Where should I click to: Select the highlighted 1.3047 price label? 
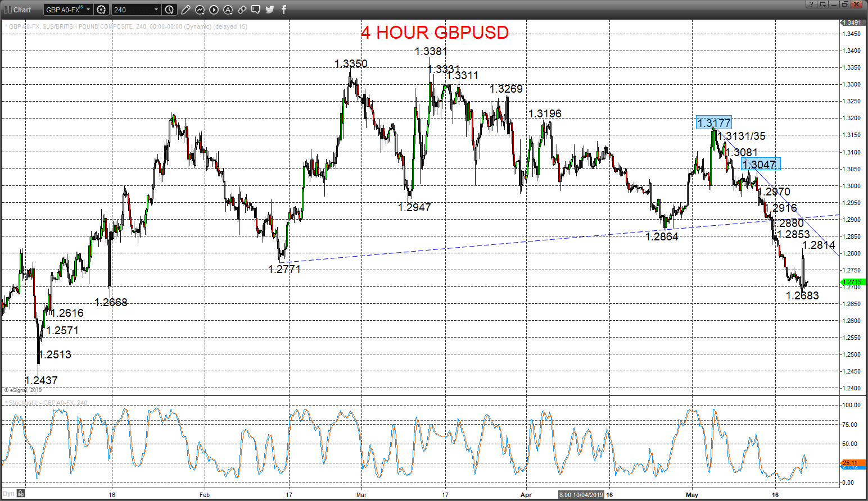pyautogui.click(x=760, y=164)
